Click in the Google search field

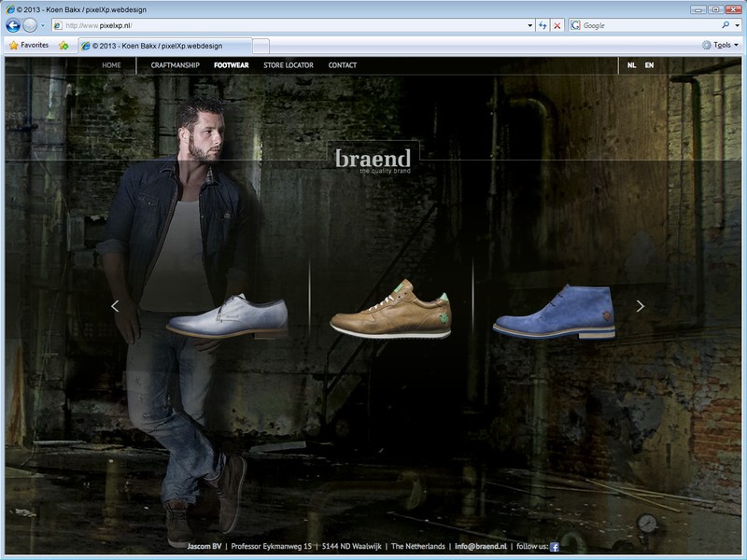(x=644, y=25)
